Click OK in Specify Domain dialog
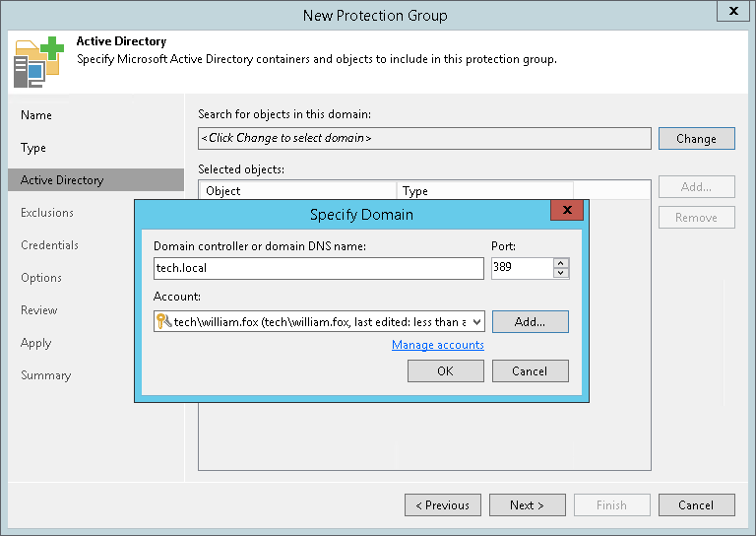This screenshot has width=756, height=536. (445, 370)
